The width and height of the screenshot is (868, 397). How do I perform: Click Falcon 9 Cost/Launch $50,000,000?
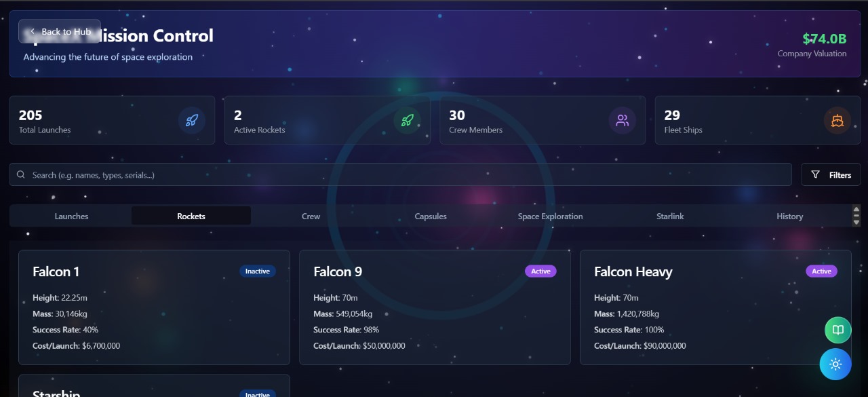click(x=359, y=346)
